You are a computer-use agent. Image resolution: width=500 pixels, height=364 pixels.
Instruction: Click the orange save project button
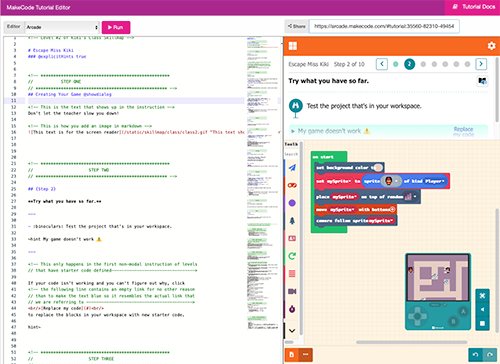tap(292, 355)
